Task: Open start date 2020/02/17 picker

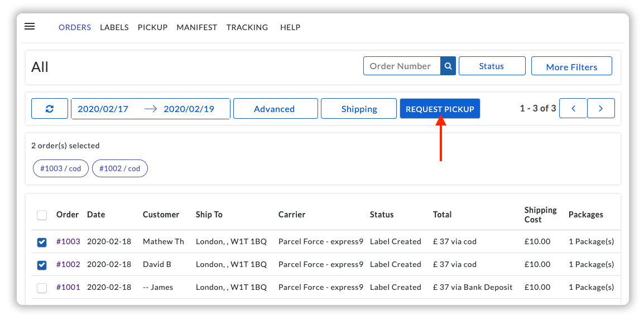Action: [x=103, y=109]
